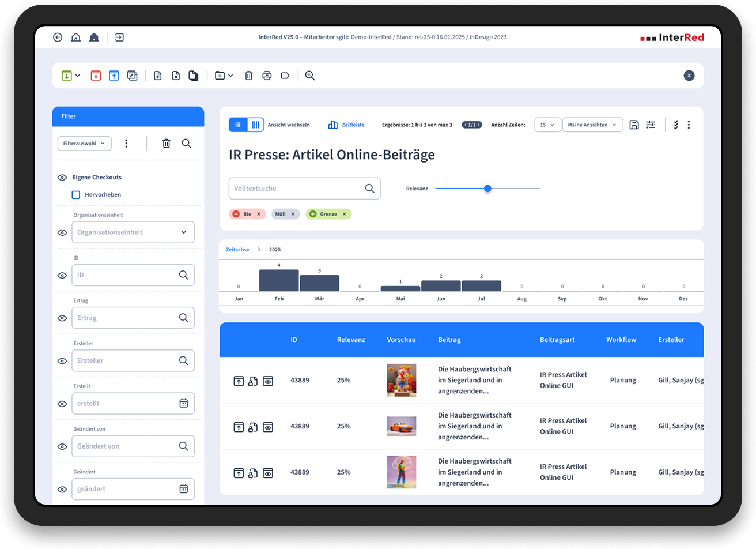Expand the Organisationseinheit dropdown

point(183,232)
